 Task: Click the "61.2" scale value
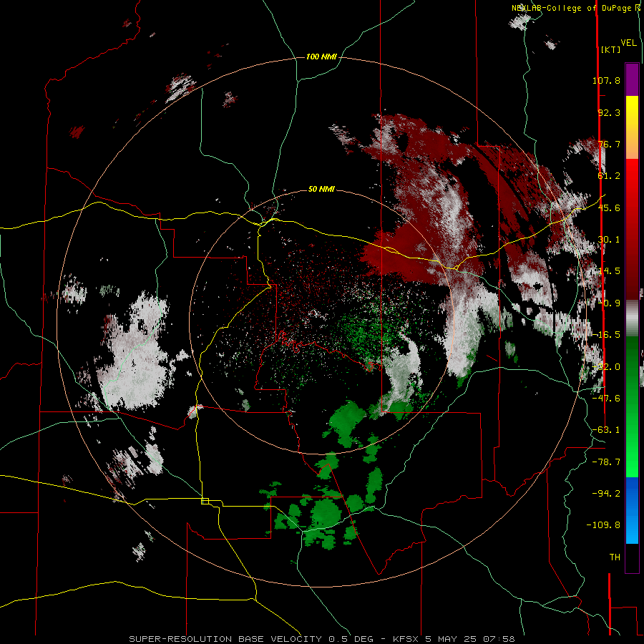point(609,176)
